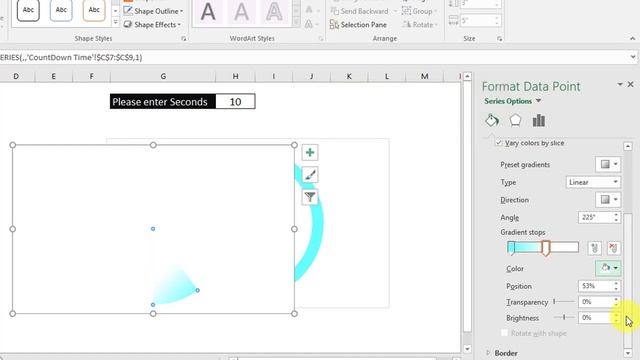The height and width of the screenshot is (360, 640).
Task: Open Shape Effects dropdown
Action: pos(152,24)
